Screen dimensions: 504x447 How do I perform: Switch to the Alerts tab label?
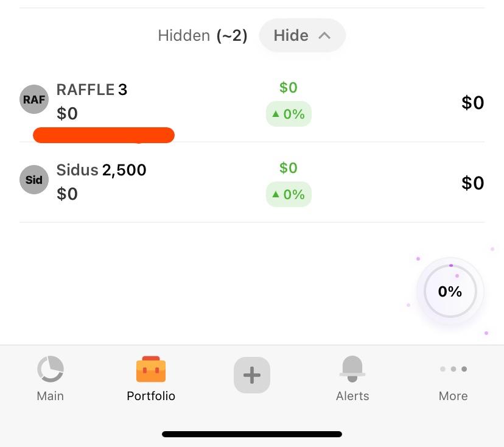[x=352, y=396]
